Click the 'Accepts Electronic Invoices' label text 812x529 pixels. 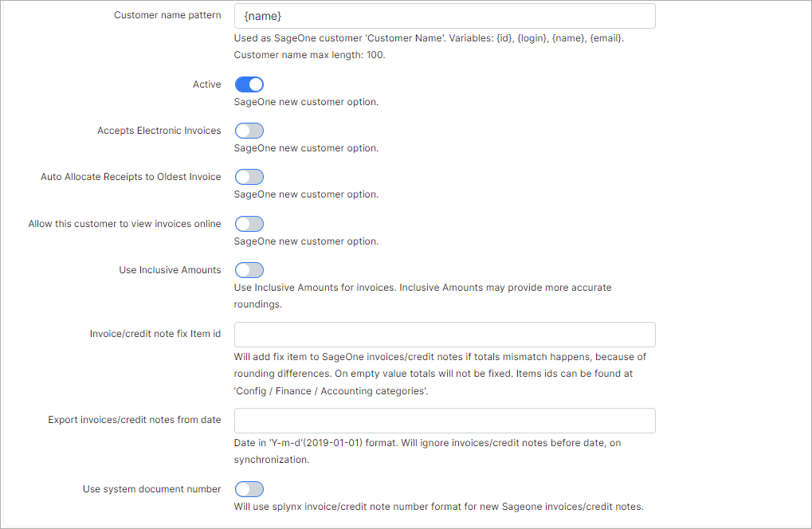click(159, 131)
